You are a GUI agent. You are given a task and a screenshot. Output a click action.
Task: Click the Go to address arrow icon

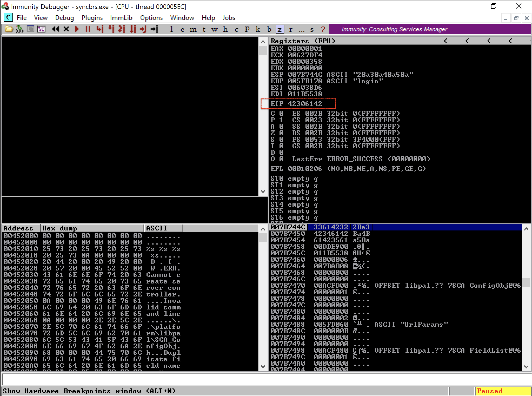pyautogui.click(x=154, y=29)
